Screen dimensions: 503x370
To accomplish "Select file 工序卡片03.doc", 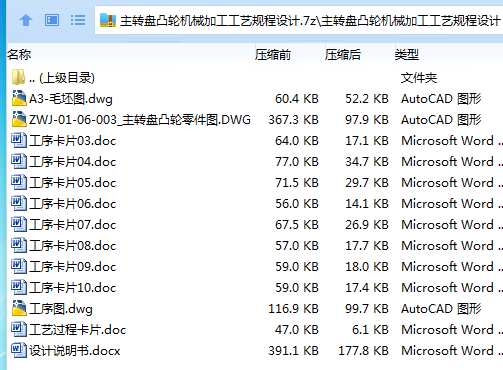I will click(x=72, y=141).
